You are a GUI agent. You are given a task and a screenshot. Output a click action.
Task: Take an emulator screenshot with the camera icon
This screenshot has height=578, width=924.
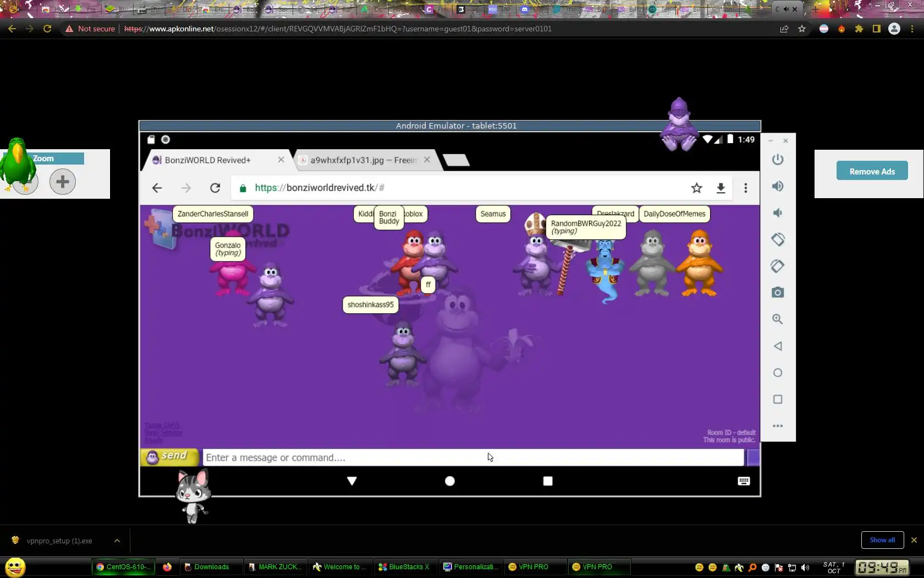click(x=777, y=292)
